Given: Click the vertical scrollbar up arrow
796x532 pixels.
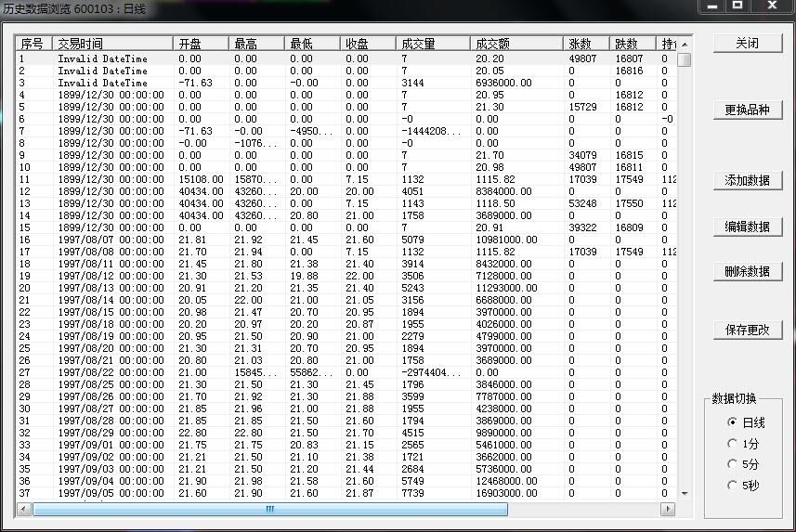Looking at the screenshot, I should point(685,45).
